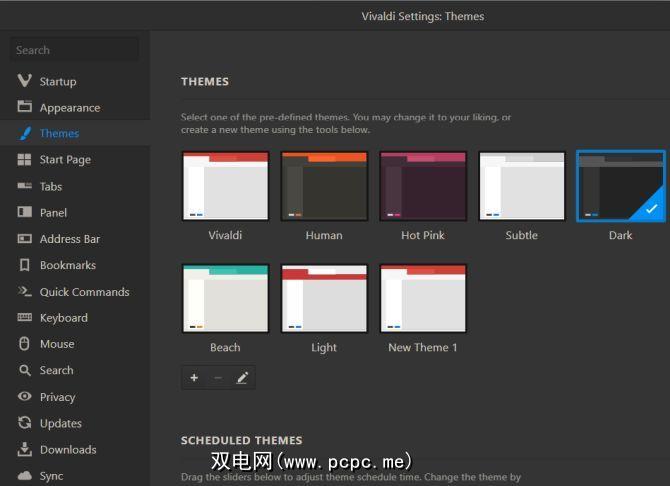
Task: Click the Start Page grid icon
Action: click(24, 159)
